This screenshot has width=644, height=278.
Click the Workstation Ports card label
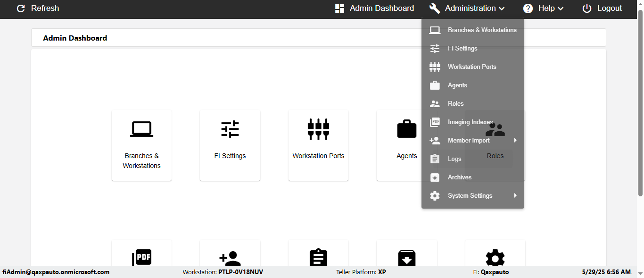tap(318, 156)
